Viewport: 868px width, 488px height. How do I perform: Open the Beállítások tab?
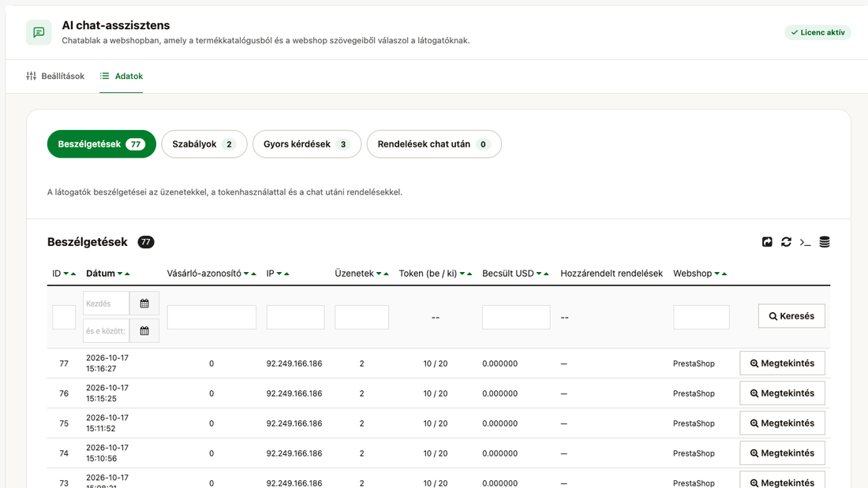pos(55,76)
